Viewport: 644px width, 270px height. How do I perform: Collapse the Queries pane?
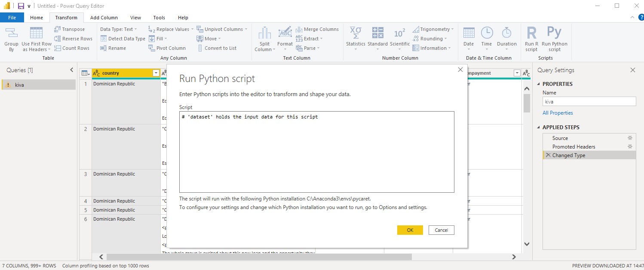tap(71, 70)
